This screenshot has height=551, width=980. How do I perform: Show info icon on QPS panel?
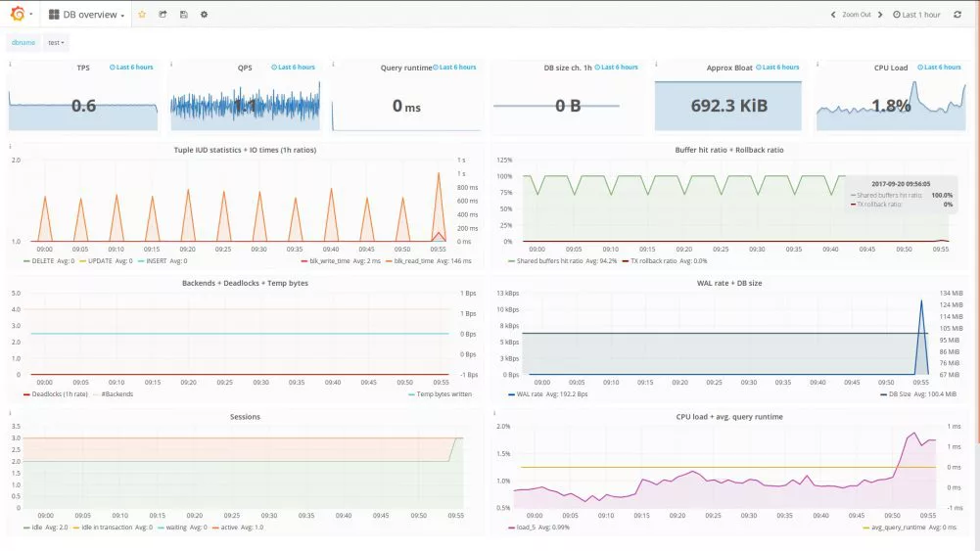171,63
